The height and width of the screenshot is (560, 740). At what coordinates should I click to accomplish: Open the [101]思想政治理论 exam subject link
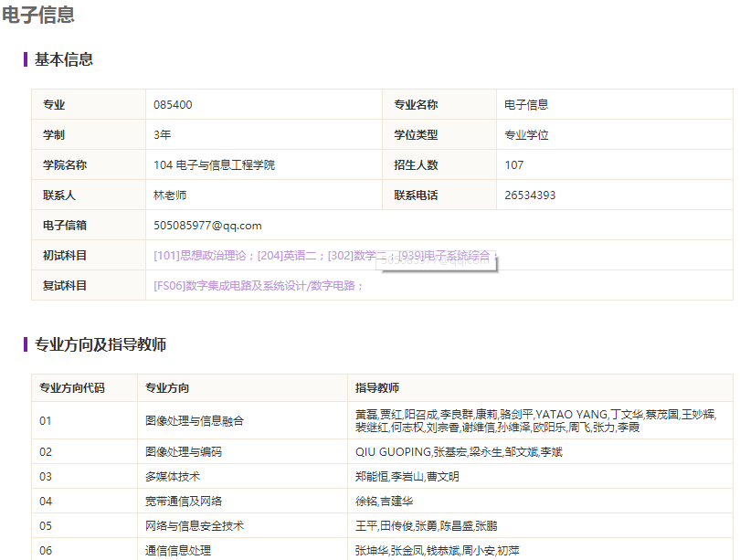click(200, 256)
